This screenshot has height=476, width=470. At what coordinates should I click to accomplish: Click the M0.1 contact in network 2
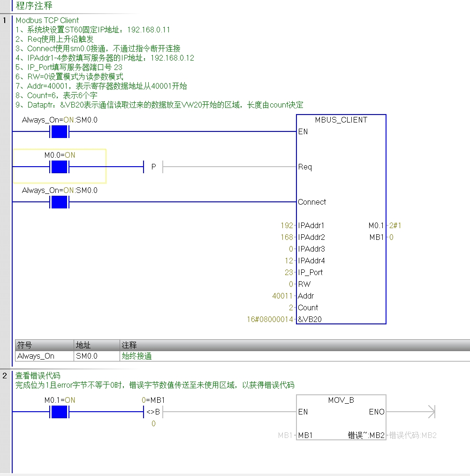pyautogui.click(x=59, y=412)
